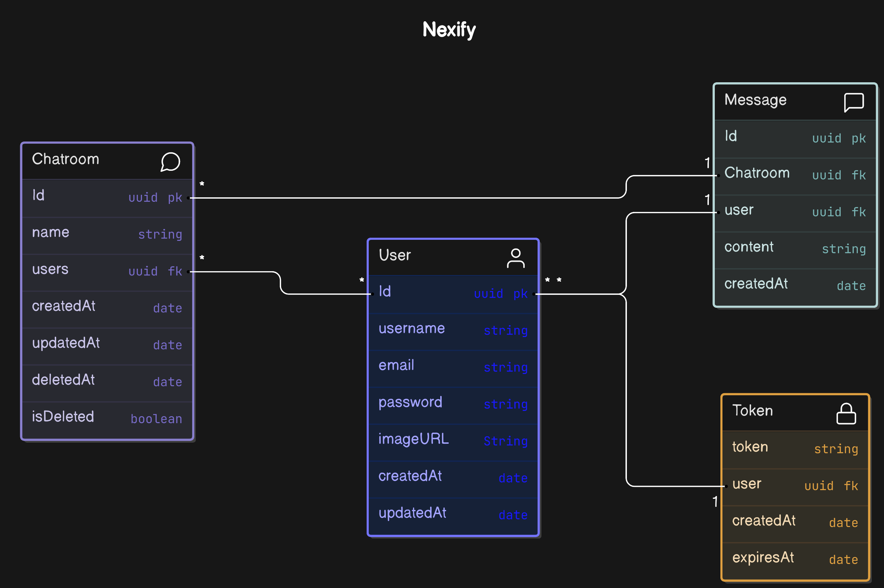Click the Message square chat icon
The width and height of the screenshot is (884, 588).
[854, 102]
